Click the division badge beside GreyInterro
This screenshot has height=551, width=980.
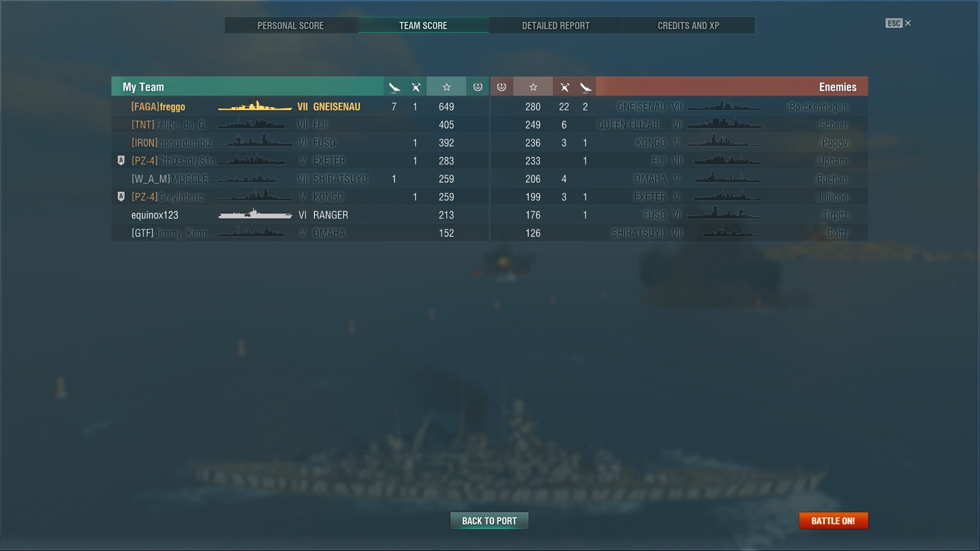tap(121, 197)
